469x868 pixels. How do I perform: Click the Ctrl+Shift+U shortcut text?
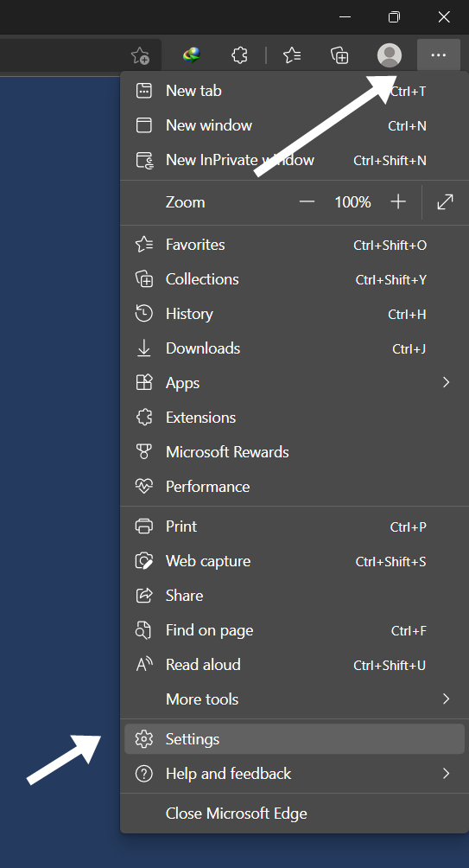(390, 666)
